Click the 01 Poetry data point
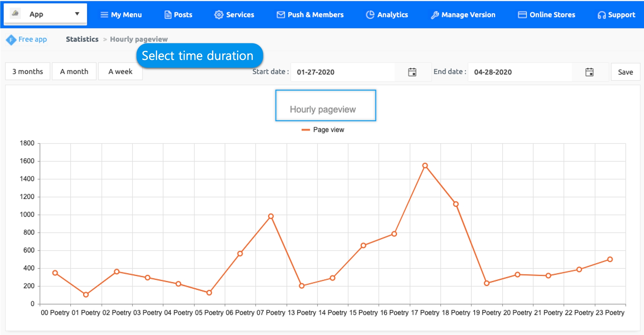This screenshot has width=644, height=335. pos(86,295)
